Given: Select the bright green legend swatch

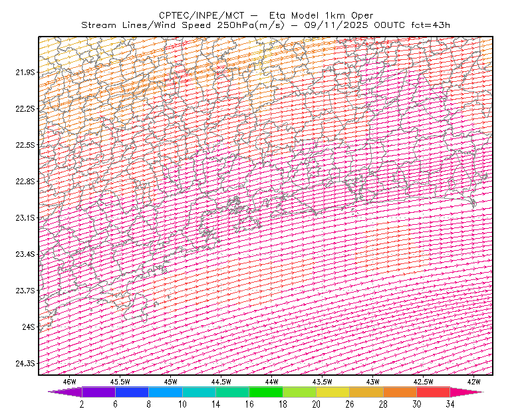Looking at the screenshot, I should (266, 392).
